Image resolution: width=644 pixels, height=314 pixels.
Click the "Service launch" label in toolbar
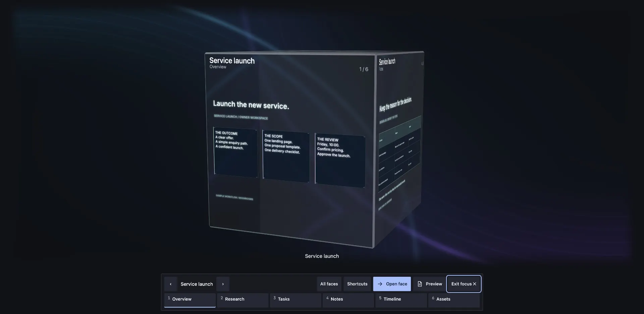[197, 284]
